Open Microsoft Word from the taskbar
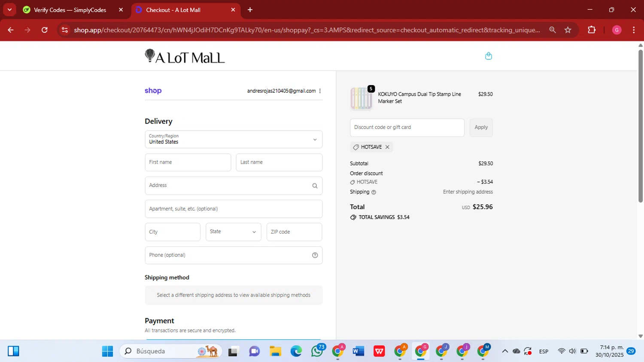 click(358, 351)
